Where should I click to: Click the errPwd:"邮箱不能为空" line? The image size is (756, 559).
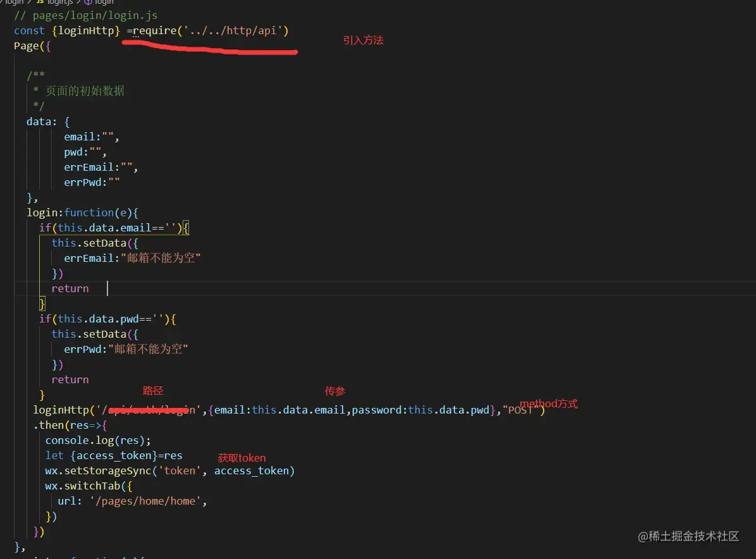[126, 348]
